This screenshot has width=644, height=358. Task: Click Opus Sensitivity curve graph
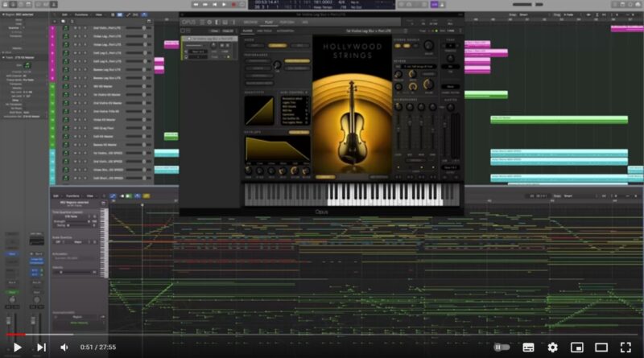(259, 110)
